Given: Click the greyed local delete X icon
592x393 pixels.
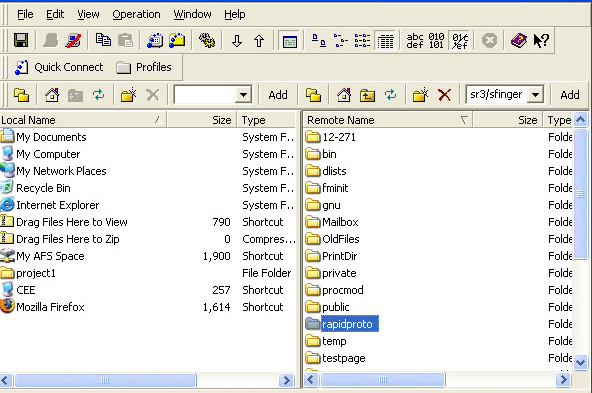Looking at the screenshot, I should point(153,95).
